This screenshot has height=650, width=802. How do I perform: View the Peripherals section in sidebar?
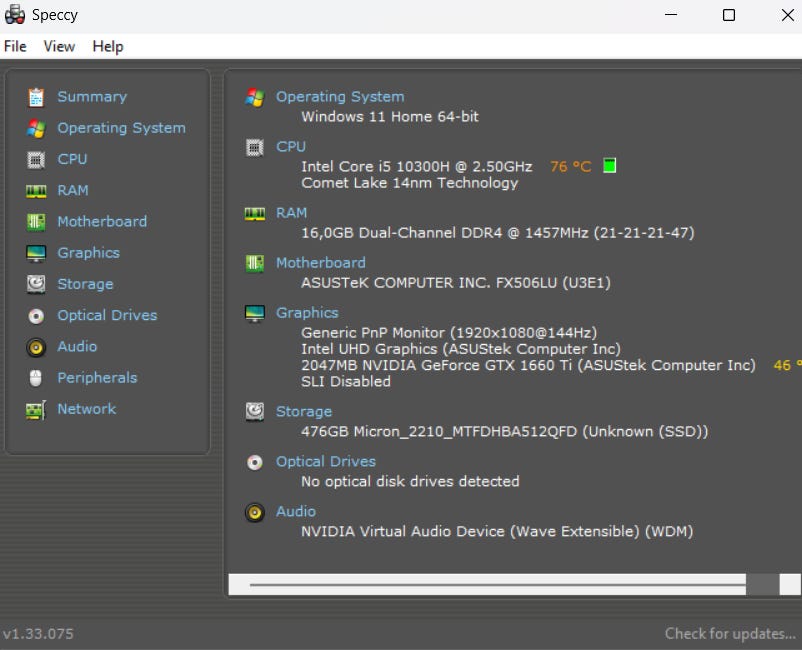pyautogui.click(x=97, y=377)
